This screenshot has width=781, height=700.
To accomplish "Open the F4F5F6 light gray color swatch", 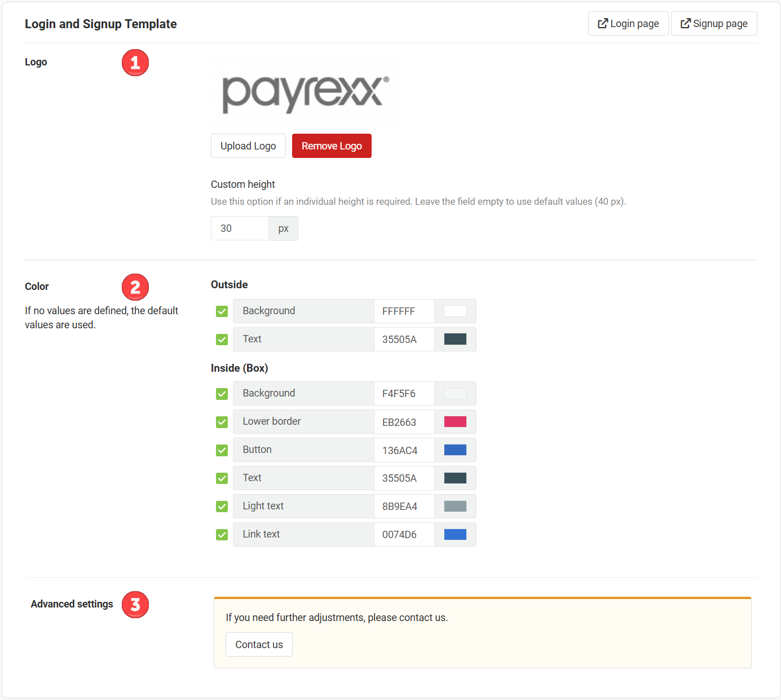I will pyautogui.click(x=455, y=394).
